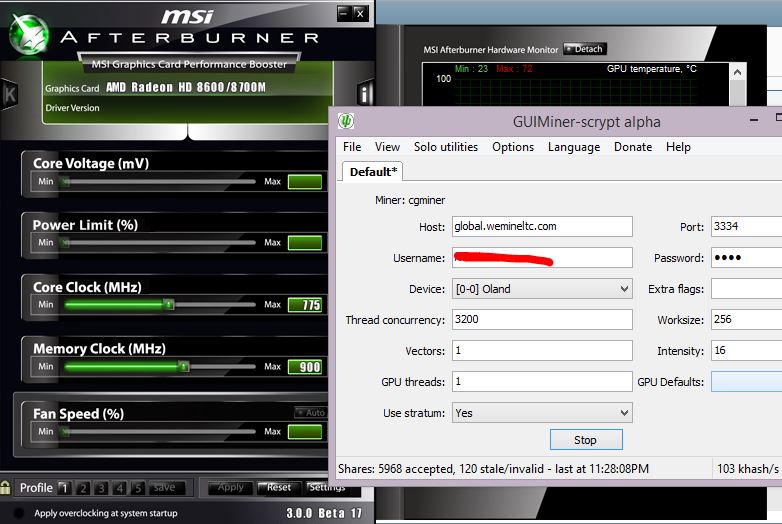The image size is (782, 524).
Task: Open the Use stratum dropdown
Action: (x=542, y=413)
